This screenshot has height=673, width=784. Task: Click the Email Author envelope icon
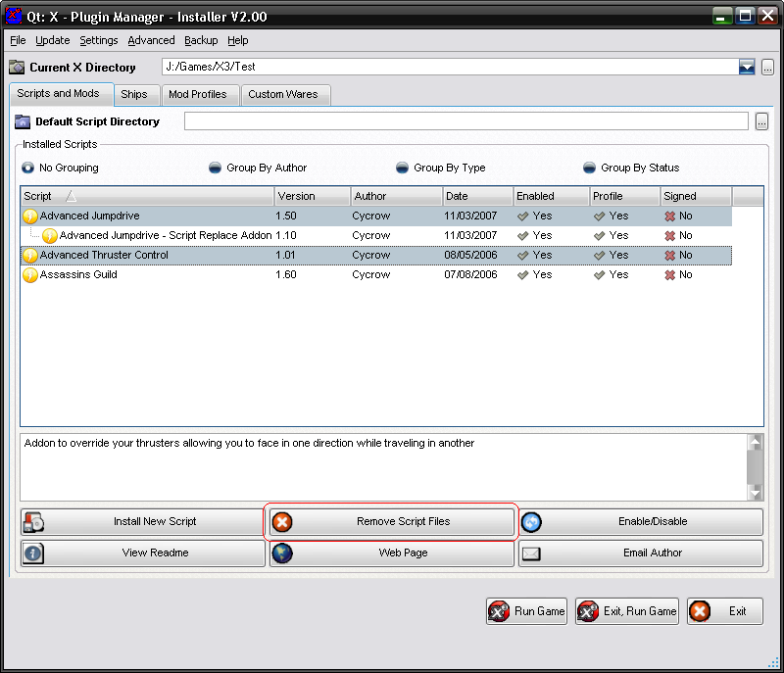tap(531, 553)
